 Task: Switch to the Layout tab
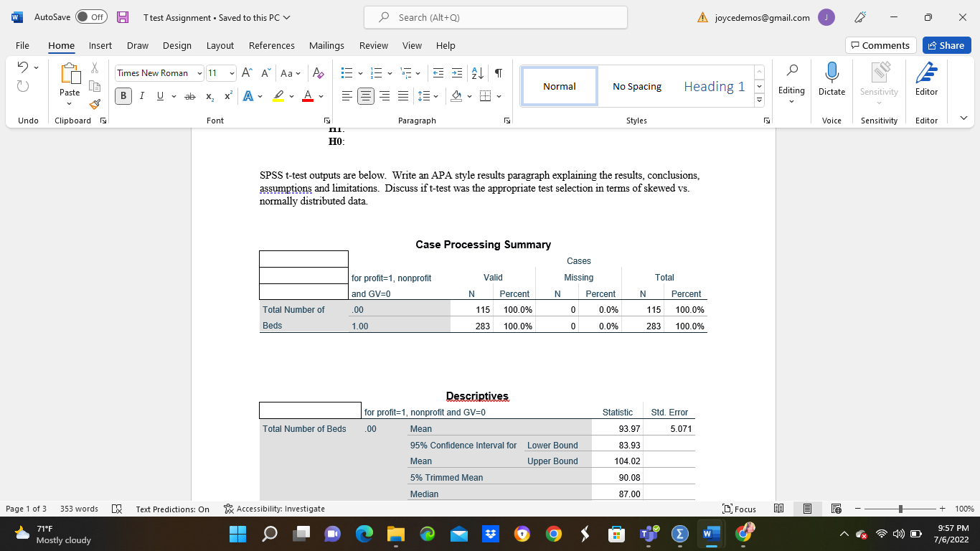point(220,45)
